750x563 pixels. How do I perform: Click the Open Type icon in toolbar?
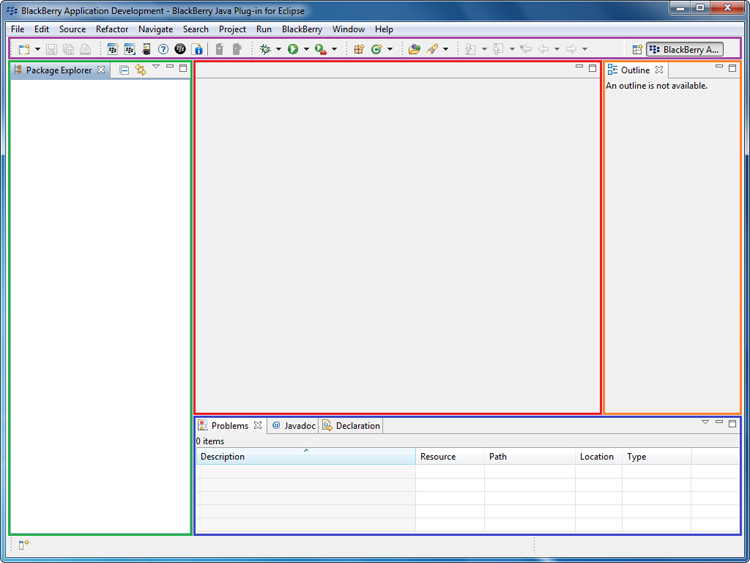click(414, 49)
